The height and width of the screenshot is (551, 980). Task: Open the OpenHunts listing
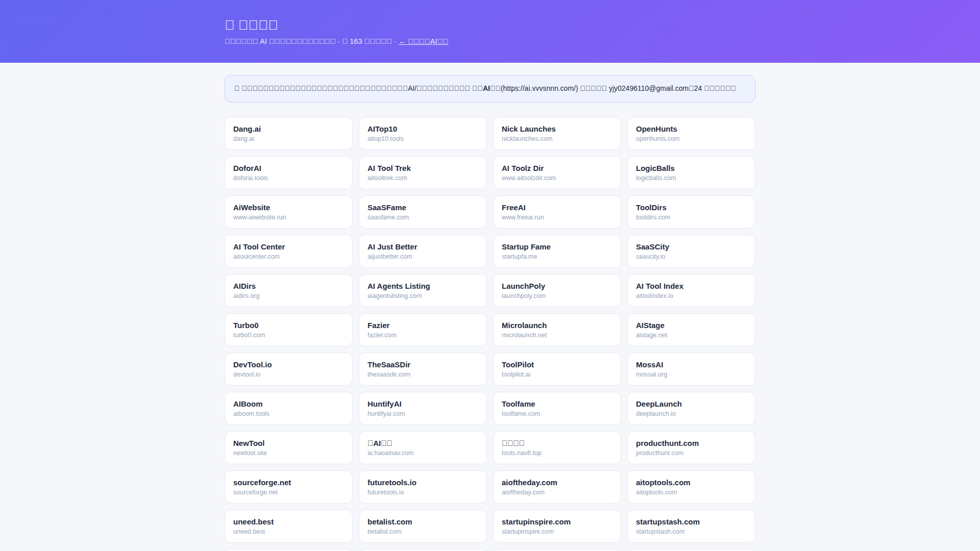click(691, 133)
